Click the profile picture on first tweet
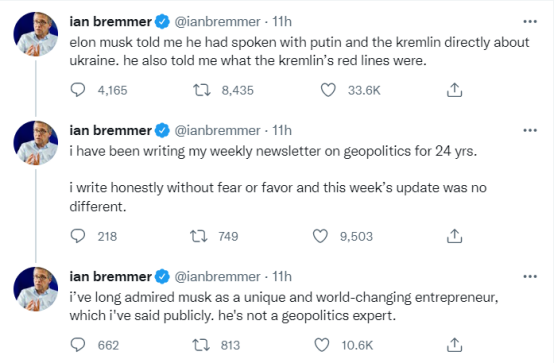 (x=36, y=34)
